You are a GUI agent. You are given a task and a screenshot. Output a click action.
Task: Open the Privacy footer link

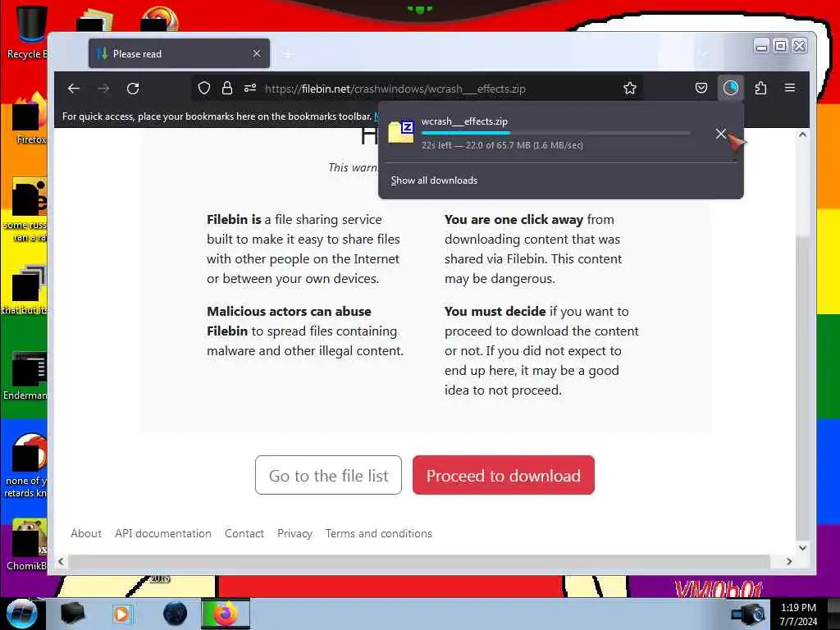pyautogui.click(x=294, y=533)
